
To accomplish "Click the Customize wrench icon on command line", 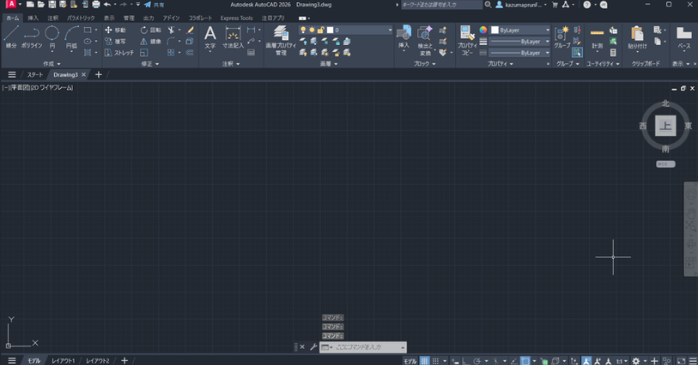I will click(x=313, y=347).
